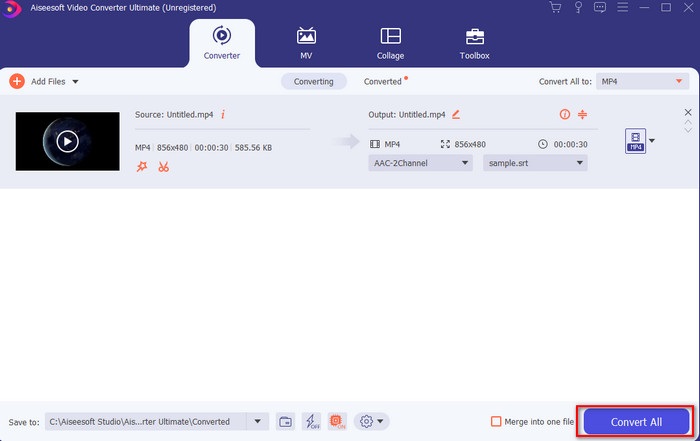
Task: Open the feedback chat icon
Action: [600, 7]
